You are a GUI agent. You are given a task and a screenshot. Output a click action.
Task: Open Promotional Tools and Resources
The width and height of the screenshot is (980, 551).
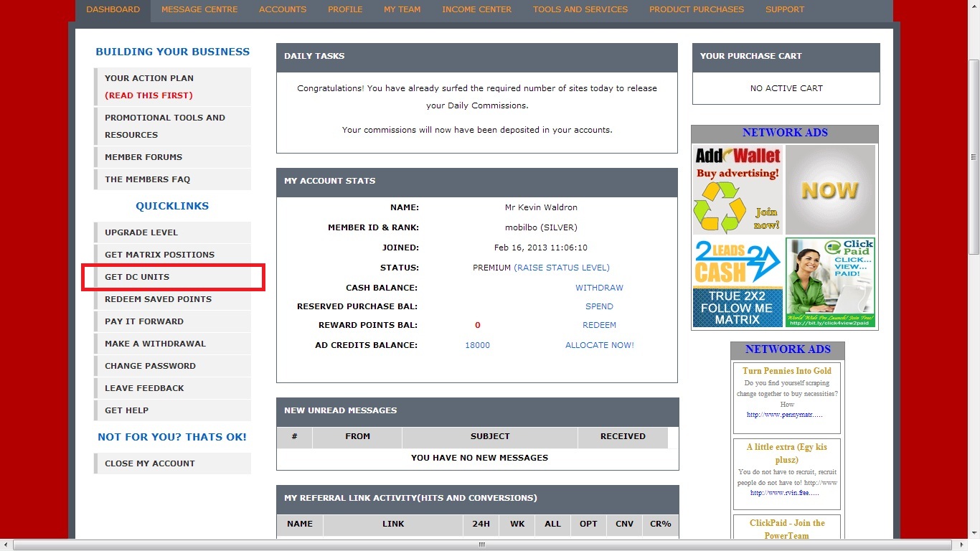pyautogui.click(x=172, y=126)
